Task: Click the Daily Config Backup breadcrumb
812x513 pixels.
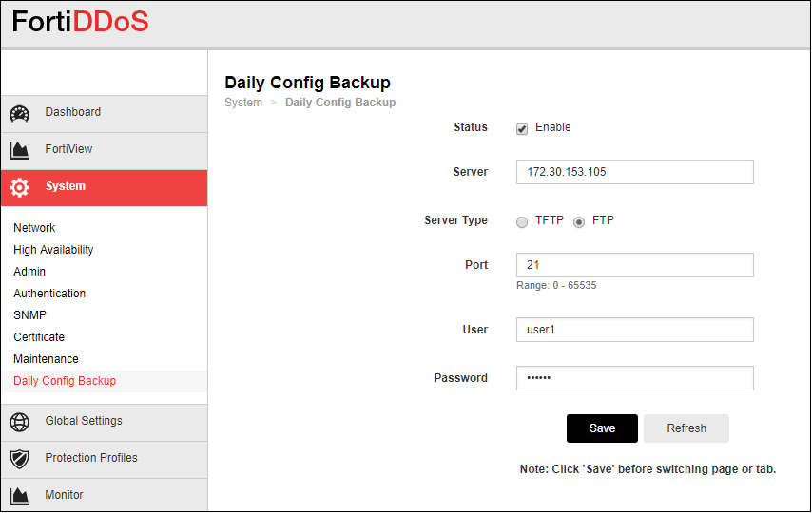Action: [340, 103]
